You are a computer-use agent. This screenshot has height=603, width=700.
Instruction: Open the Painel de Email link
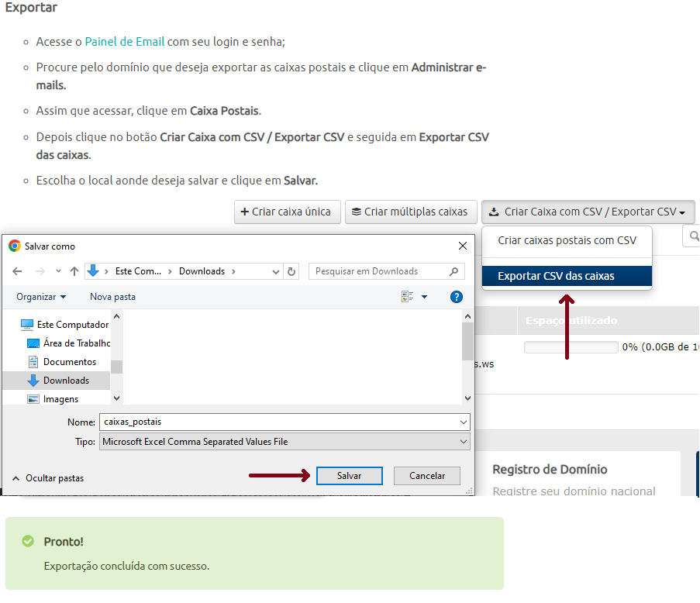[124, 42]
